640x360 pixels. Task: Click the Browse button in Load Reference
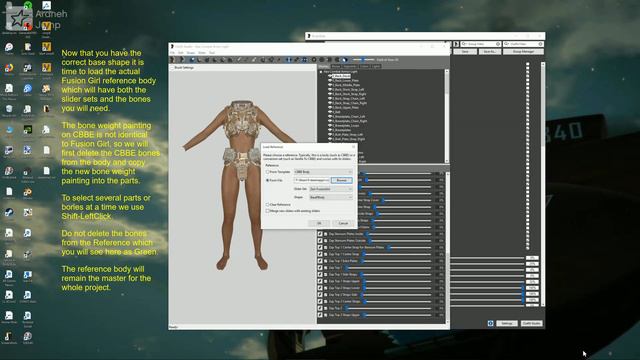click(x=341, y=180)
